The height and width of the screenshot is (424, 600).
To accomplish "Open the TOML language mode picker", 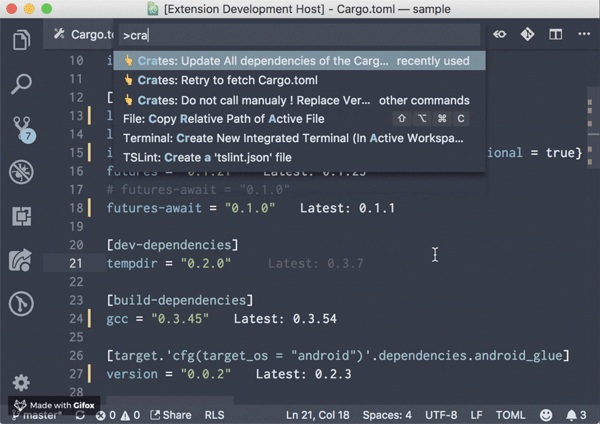I will 509,414.
